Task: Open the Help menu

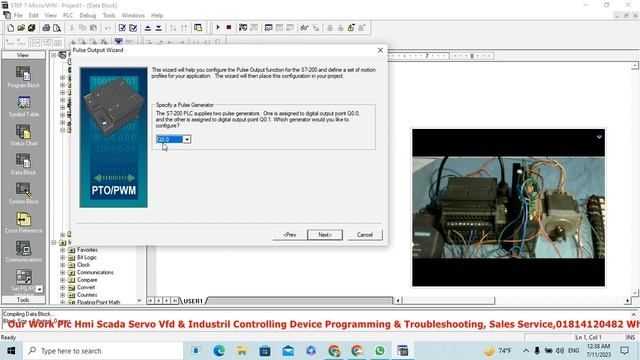Action: (x=157, y=16)
